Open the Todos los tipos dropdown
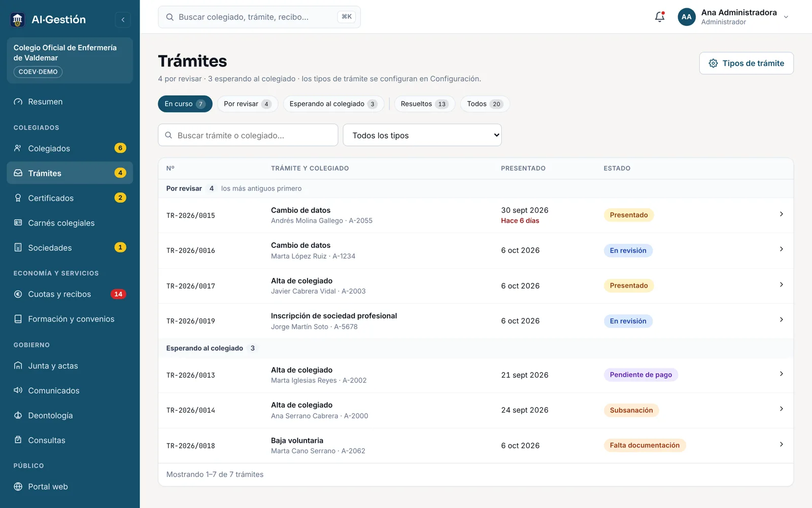 pyautogui.click(x=422, y=135)
